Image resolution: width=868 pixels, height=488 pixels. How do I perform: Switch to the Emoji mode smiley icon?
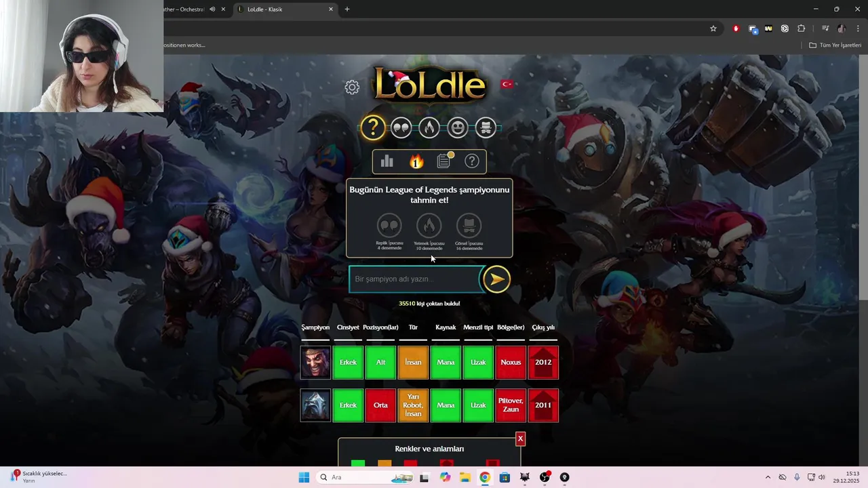click(458, 127)
